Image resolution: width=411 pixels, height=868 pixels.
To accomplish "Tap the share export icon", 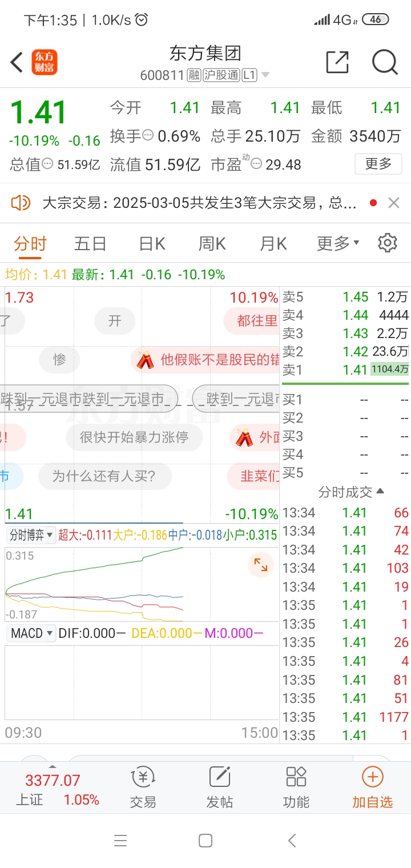I will point(337,62).
